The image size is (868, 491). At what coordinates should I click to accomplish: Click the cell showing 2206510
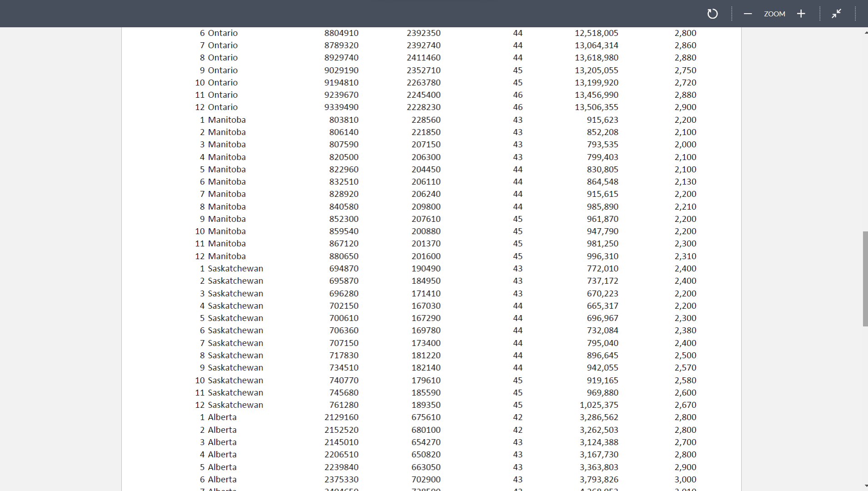click(341, 455)
